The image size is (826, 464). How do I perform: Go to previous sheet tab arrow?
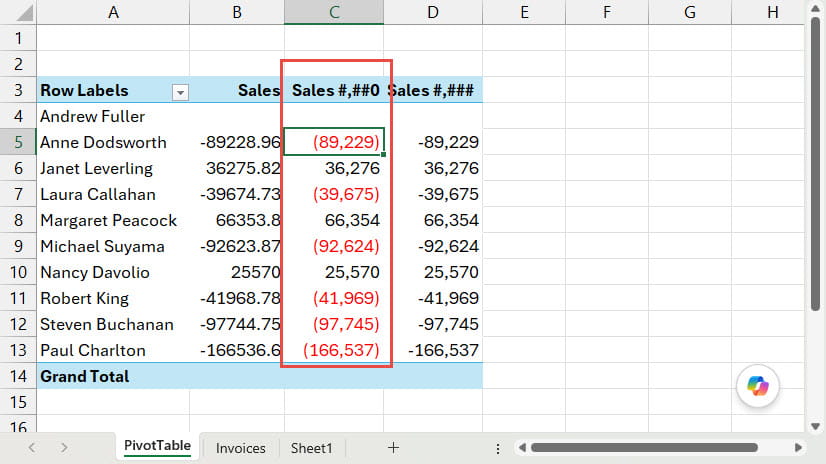pos(32,448)
